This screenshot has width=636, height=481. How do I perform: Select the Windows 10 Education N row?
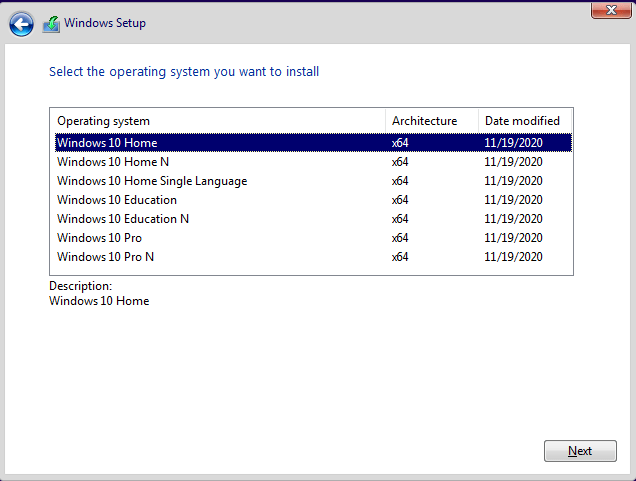[123, 219]
